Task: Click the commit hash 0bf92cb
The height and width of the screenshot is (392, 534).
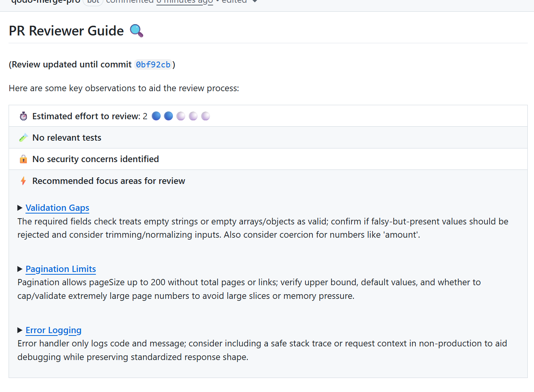Action: 153,64
